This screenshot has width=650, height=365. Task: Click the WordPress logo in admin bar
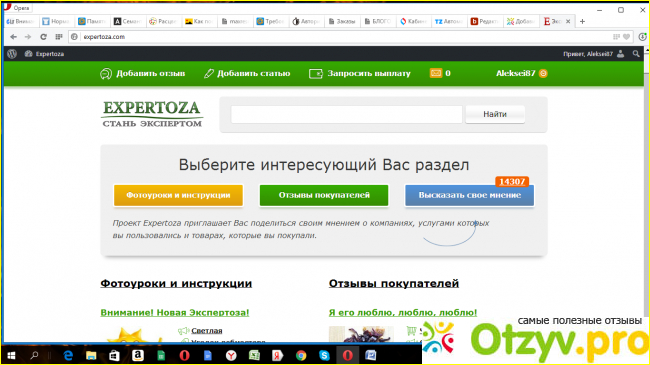[x=12, y=54]
